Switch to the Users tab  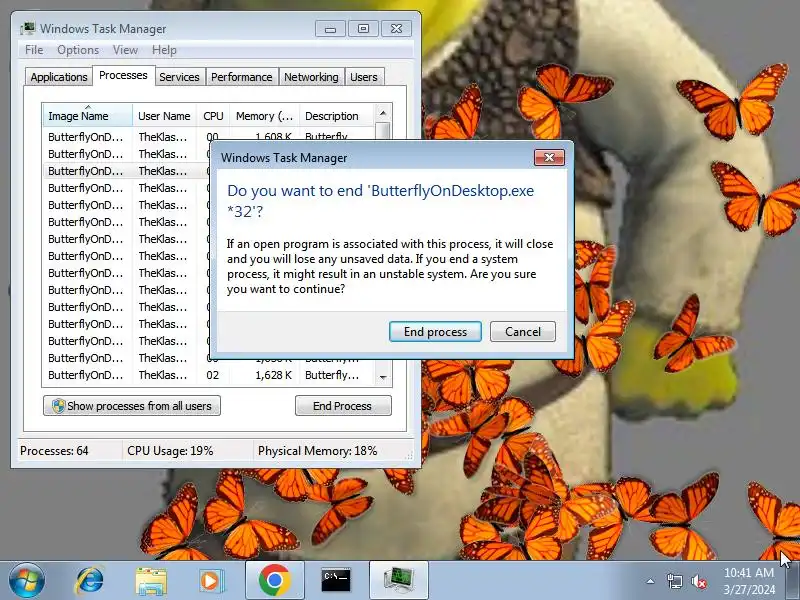coord(364,77)
